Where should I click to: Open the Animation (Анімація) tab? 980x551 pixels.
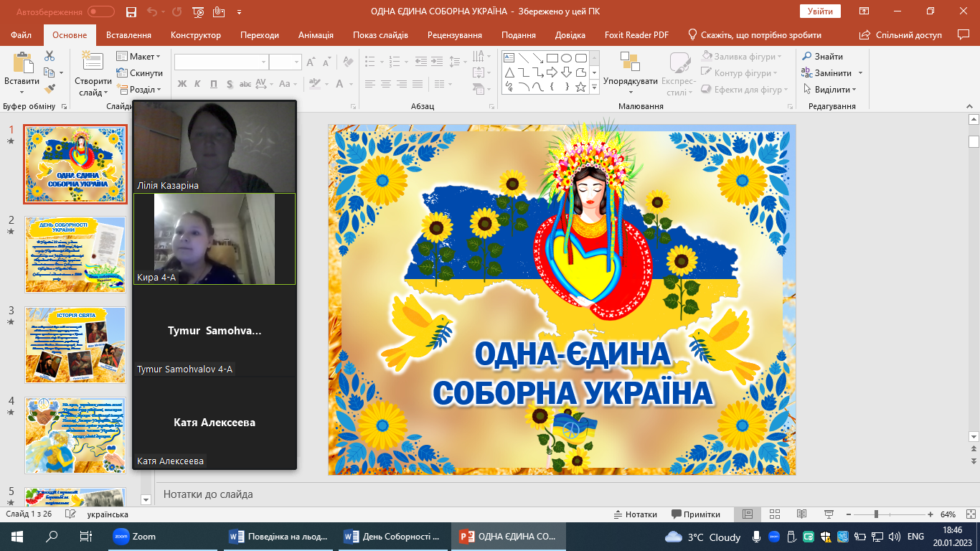point(316,35)
